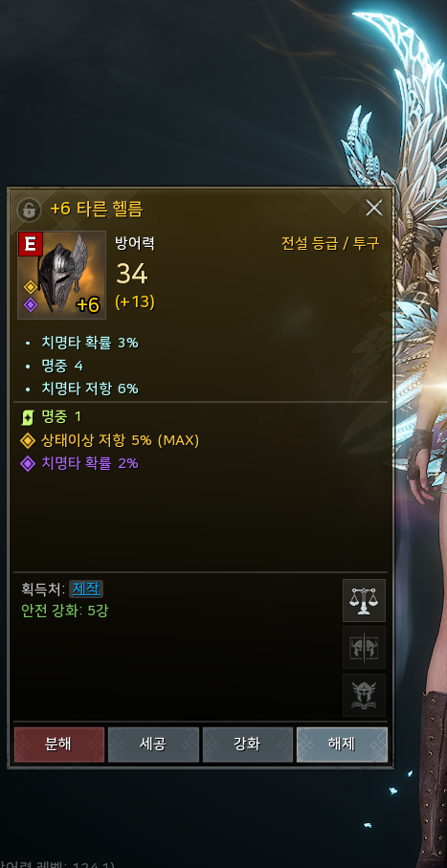This screenshot has height=868, width=447.
Task: Click the 해제 unequip button
Action: click(x=342, y=745)
